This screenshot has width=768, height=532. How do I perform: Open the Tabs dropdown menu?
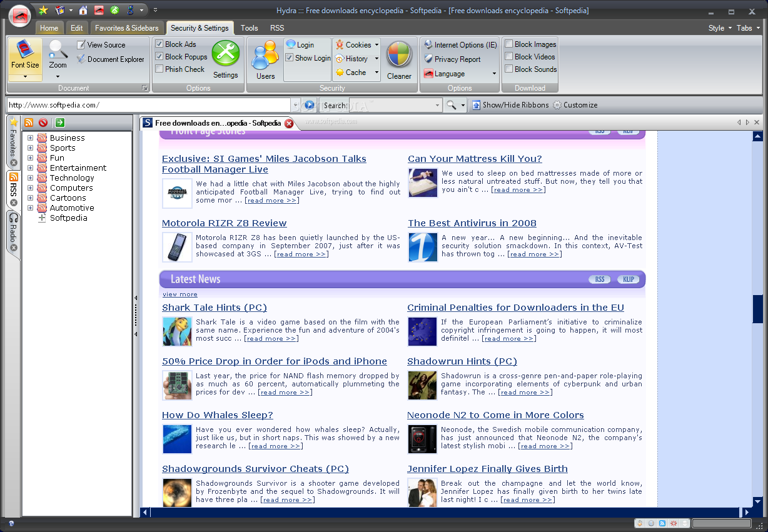[x=747, y=28]
